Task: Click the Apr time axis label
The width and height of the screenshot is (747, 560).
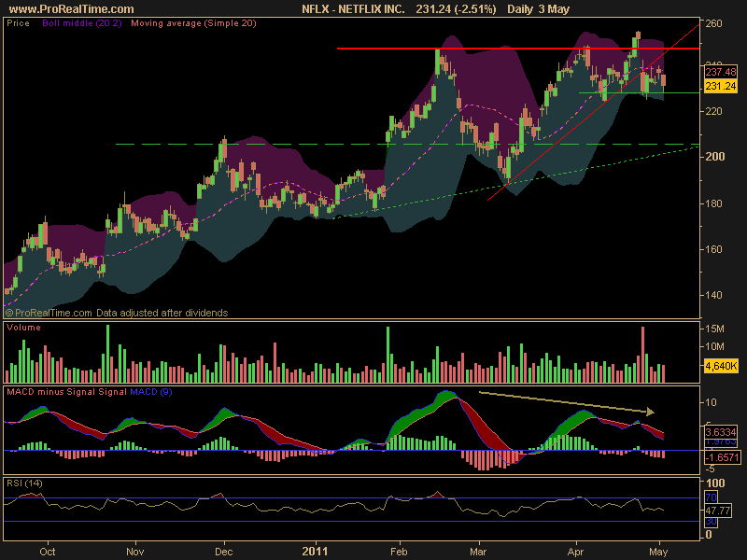Action: tap(575, 552)
